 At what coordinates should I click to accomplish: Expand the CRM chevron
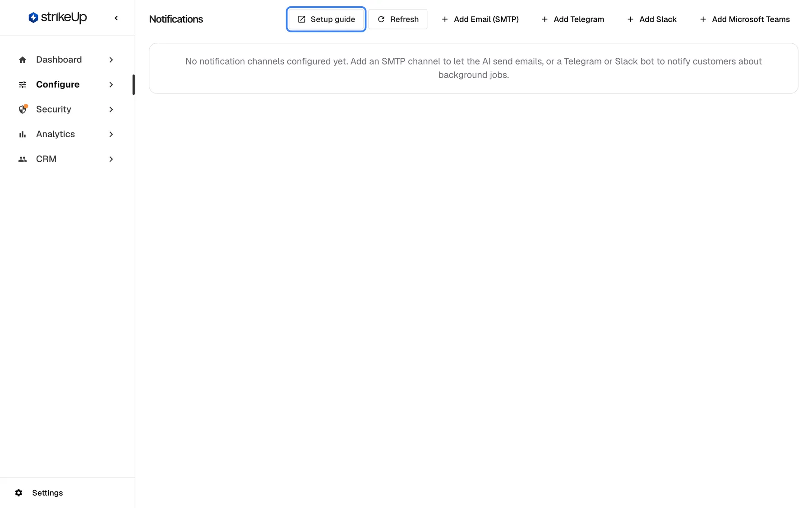[x=111, y=159]
